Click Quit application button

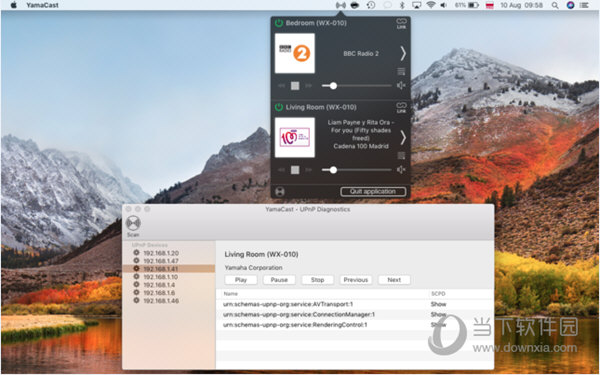[x=373, y=191]
